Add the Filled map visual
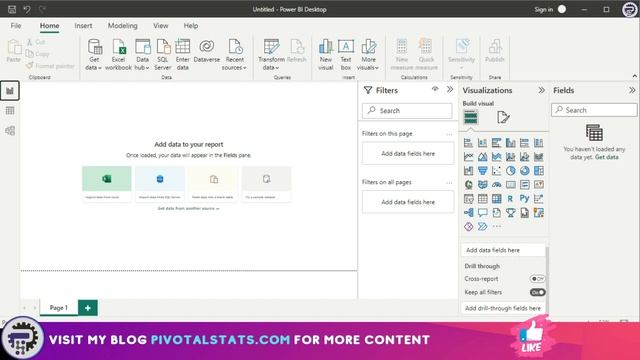 (x=482, y=184)
